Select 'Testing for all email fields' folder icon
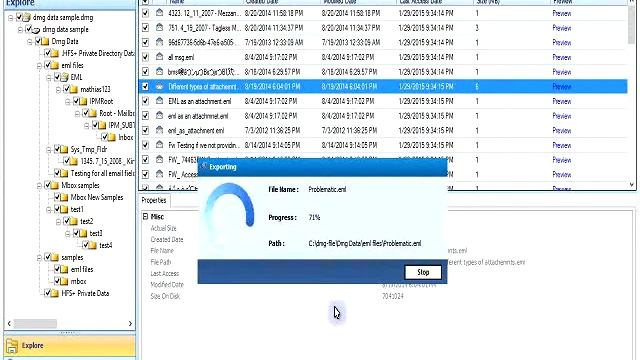 64,173
